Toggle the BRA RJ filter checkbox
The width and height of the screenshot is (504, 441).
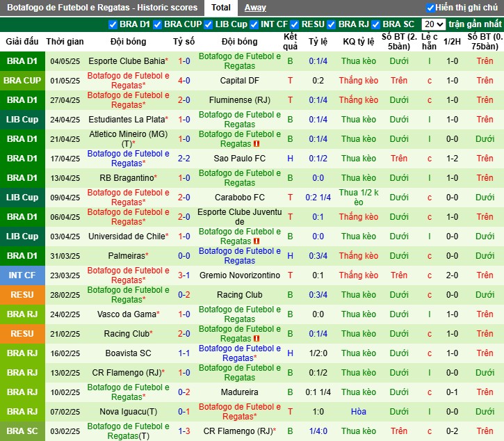[332, 25]
